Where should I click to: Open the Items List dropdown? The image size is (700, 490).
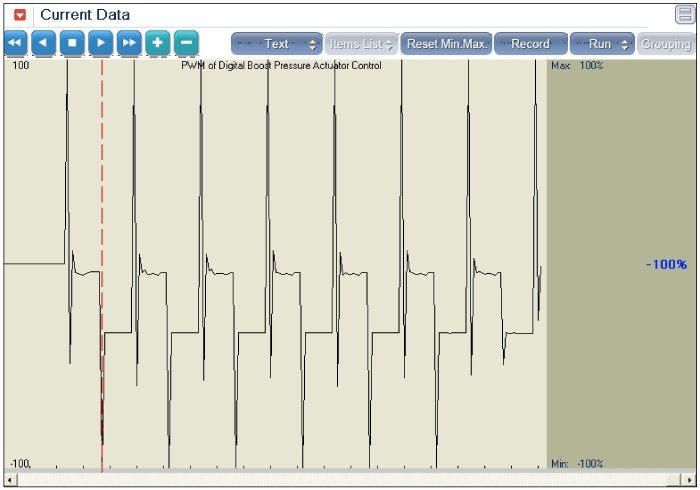[361, 44]
